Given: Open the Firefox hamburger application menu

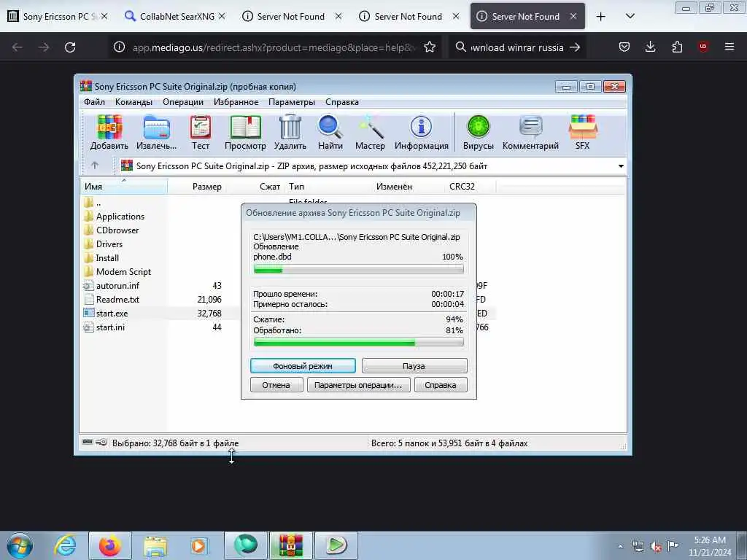Looking at the screenshot, I should coord(729,47).
